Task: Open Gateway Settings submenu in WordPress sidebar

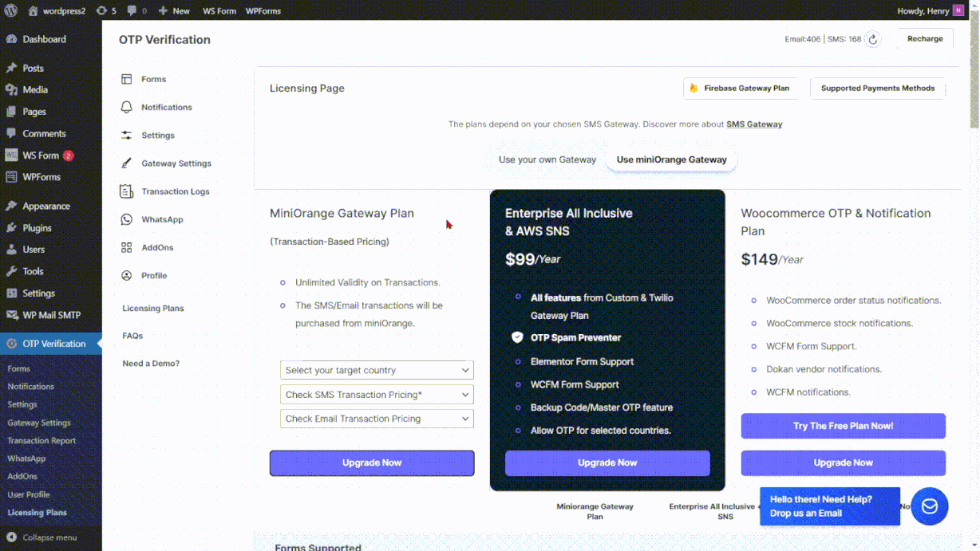Action: 39,423
